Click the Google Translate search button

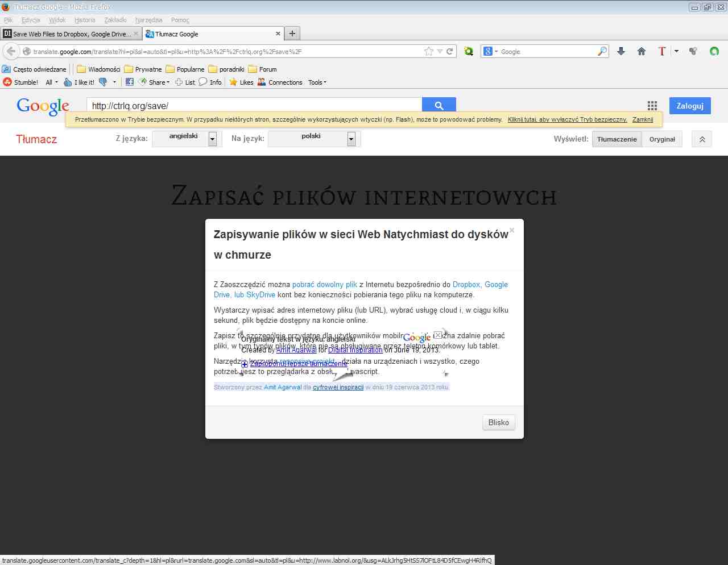point(439,105)
